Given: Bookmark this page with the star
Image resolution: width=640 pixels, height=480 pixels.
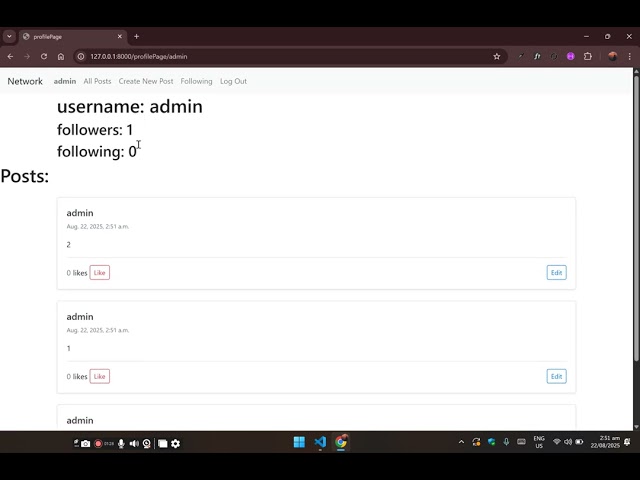Looking at the screenshot, I should pos(497,56).
